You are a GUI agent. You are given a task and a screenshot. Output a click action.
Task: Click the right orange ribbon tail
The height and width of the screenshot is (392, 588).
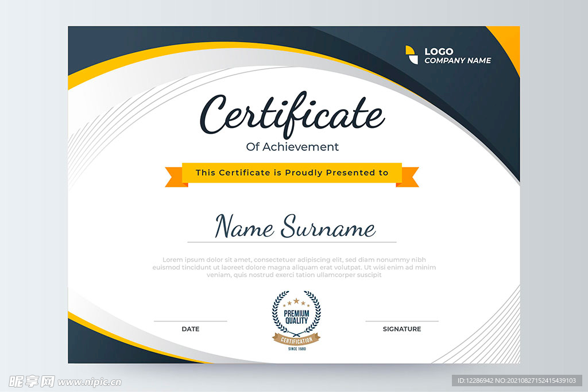click(x=408, y=177)
